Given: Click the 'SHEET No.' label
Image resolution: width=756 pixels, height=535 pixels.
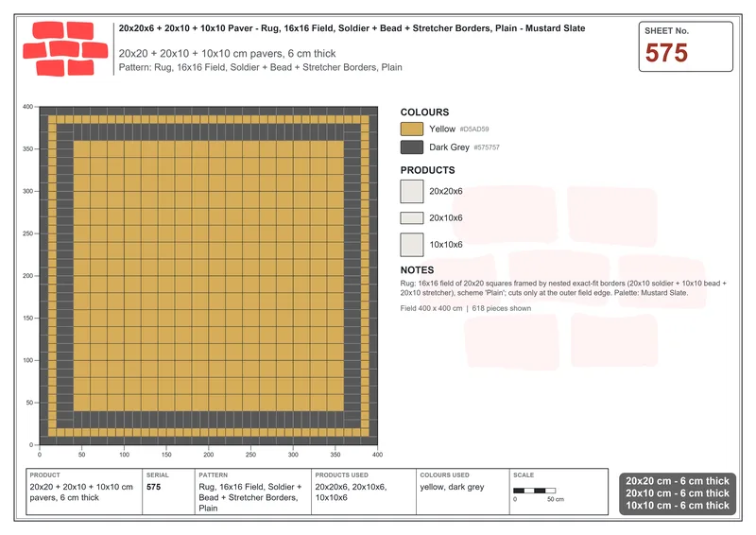Looking at the screenshot, I should point(667,31).
